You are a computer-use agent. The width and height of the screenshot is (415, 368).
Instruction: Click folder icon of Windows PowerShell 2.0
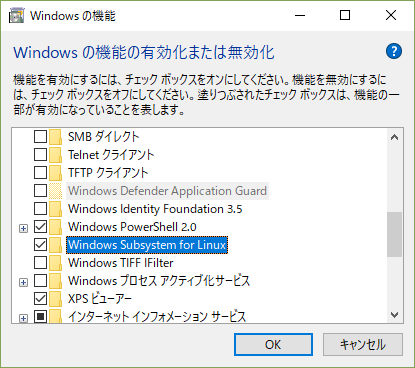(55, 227)
